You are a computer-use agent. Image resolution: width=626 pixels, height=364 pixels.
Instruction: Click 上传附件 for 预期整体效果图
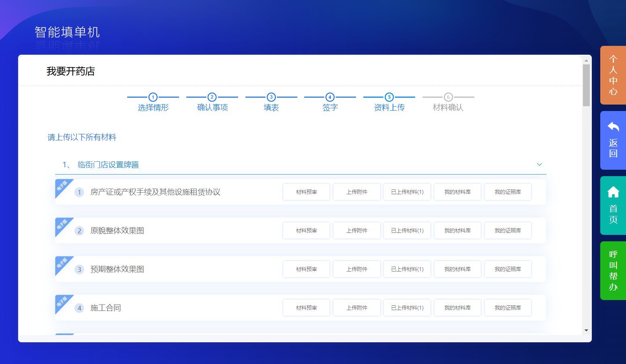point(356,269)
